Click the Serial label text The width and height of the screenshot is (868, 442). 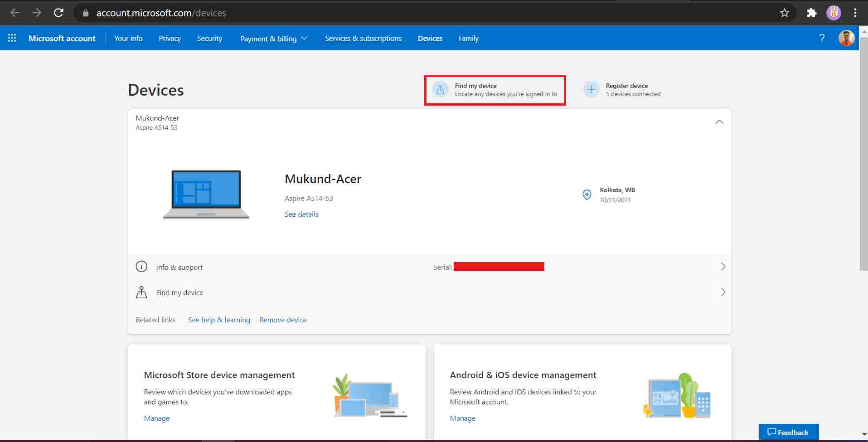click(x=442, y=267)
